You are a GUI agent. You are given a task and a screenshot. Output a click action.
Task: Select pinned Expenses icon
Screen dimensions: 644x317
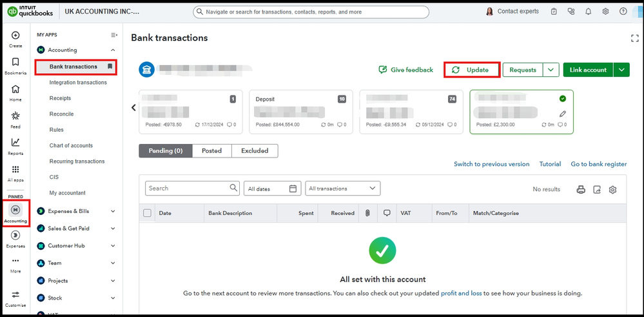click(15, 235)
